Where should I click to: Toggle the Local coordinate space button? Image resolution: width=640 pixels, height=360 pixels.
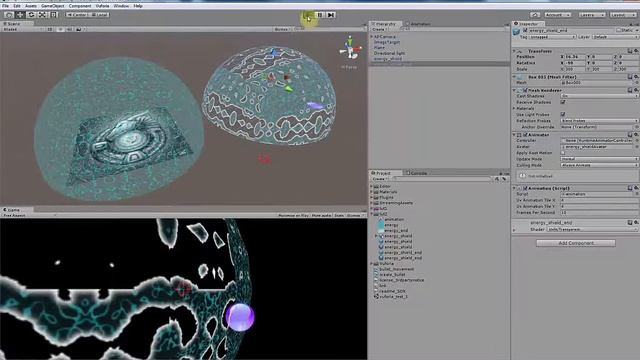99,15
